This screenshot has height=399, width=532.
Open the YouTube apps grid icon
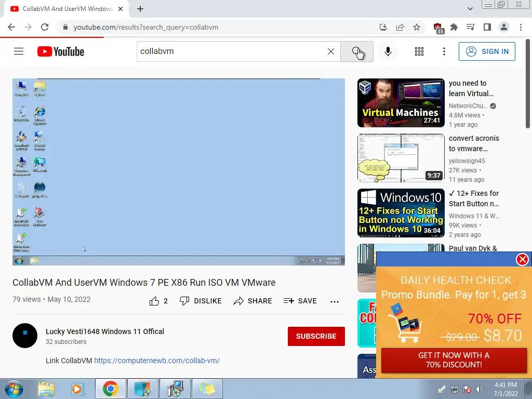click(x=419, y=51)
